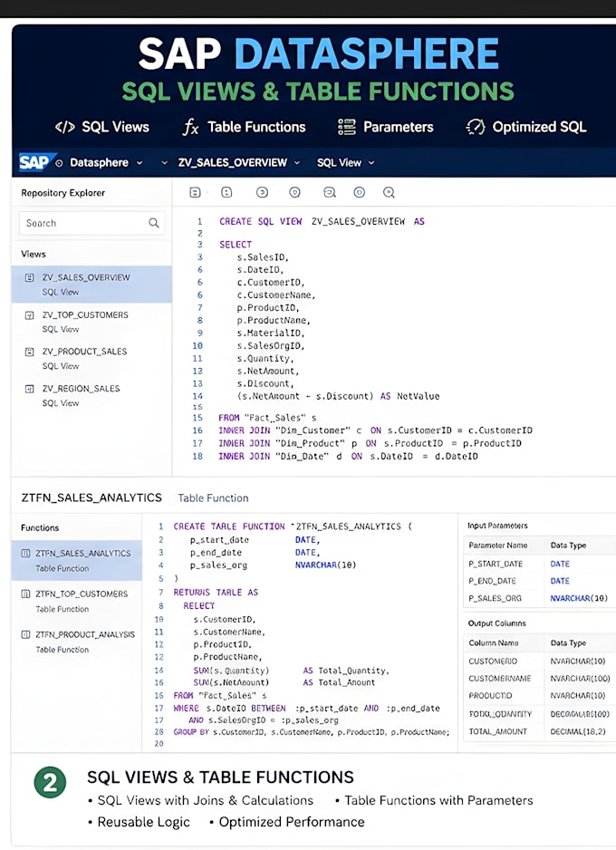Open the SQL View type dropdown
Image resolution: width=616 pixels, height=850 pixels.
pos(371,162)
